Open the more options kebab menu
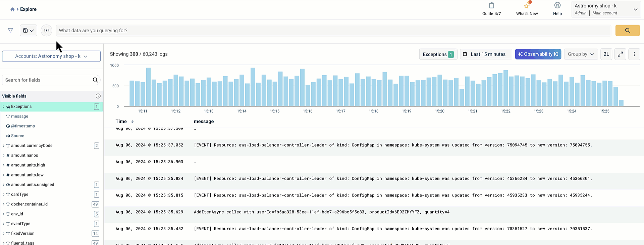This screenshot has width=644, height=245. (634, 54)
